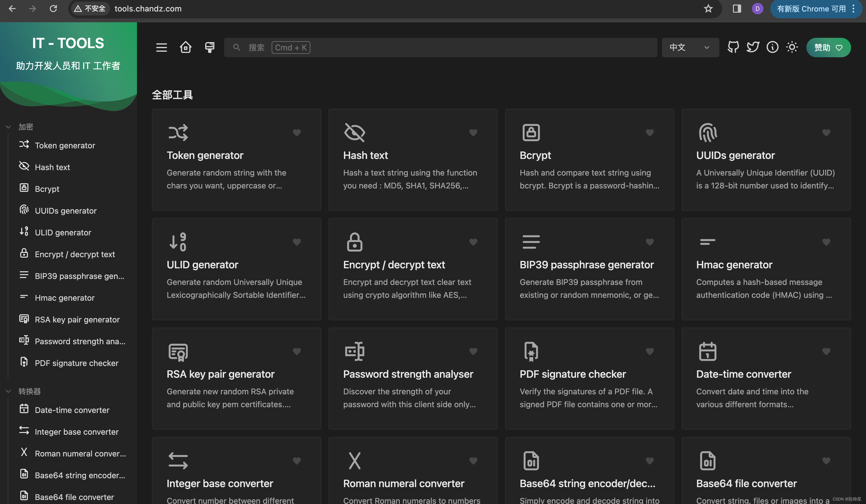Click the crossed-eye icon on Hash text card
The width and height of the screenshot is (866, 504).
pos(354,133)
